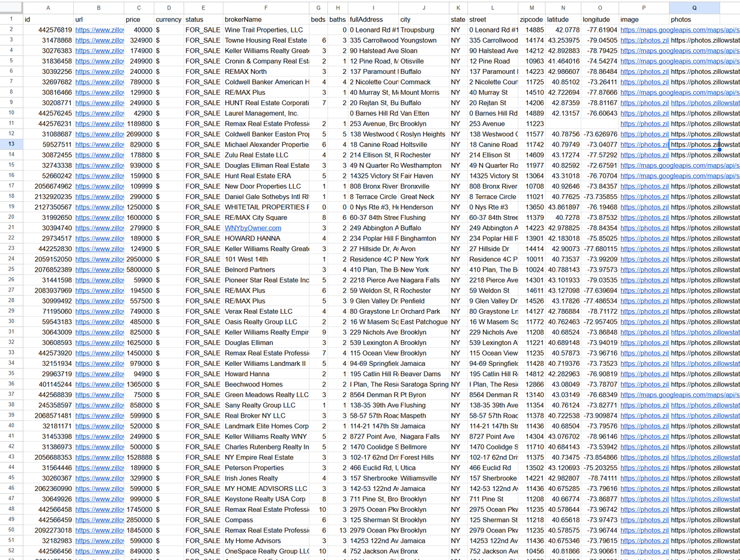Select the New Door Properties LLC cell
Viewport: 740px width, 560px height.
click(x=266, y=186)
